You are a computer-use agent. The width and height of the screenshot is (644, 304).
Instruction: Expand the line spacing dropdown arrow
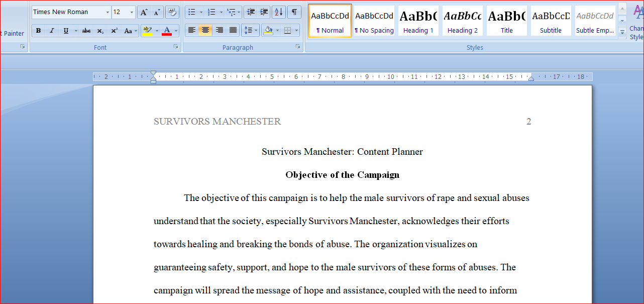point(257,31)
